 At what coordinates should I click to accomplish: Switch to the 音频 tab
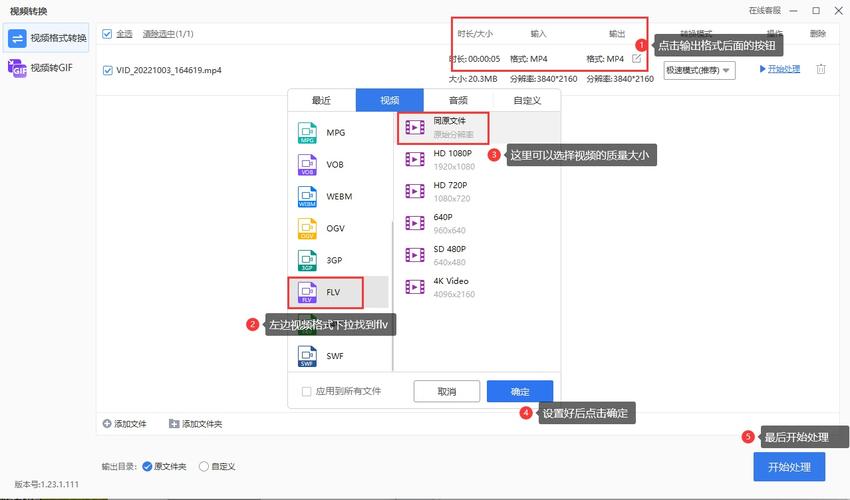[458, 100]
